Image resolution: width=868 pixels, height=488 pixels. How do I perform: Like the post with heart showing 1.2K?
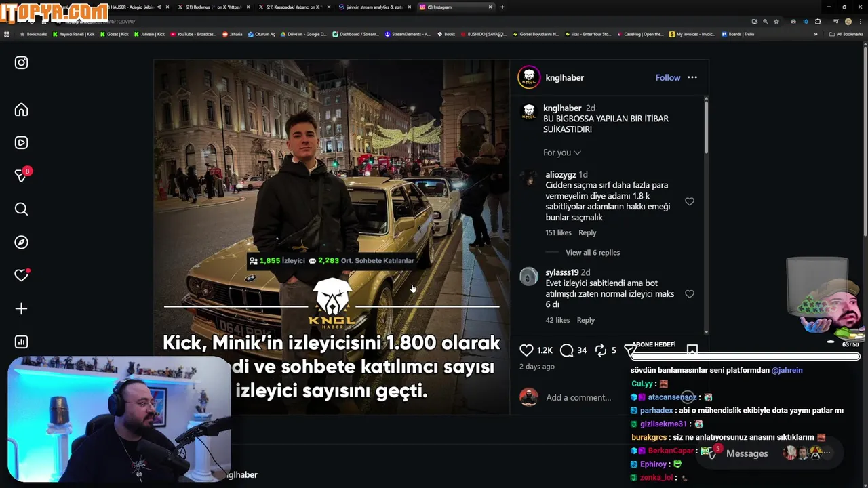pyautogui.click(x=527, y=350)
